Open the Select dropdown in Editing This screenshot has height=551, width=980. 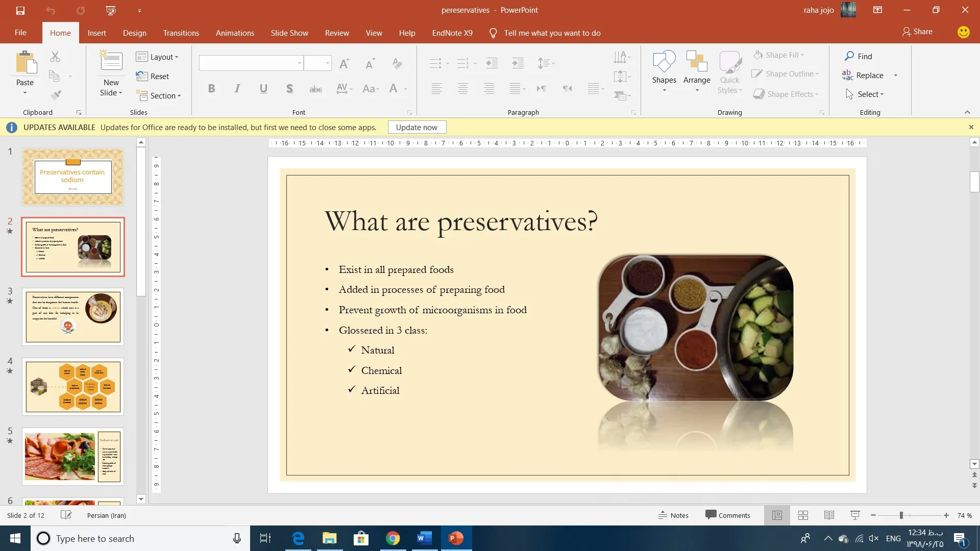coord(865,94)
